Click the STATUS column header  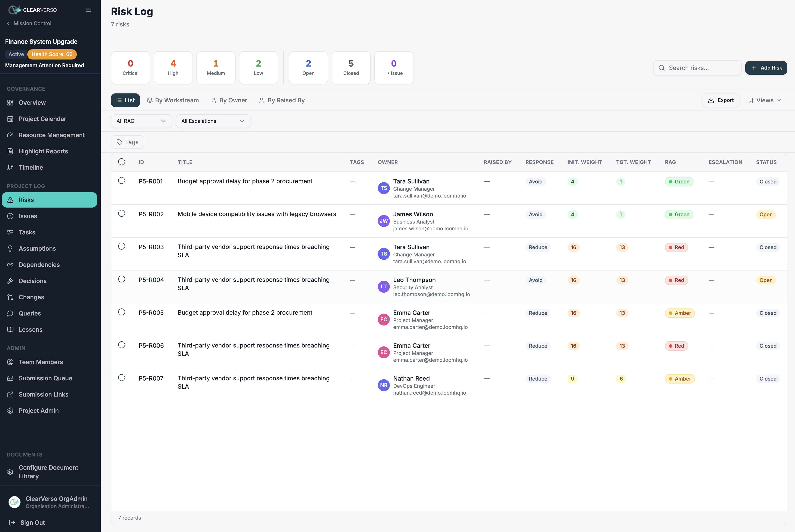766,162
